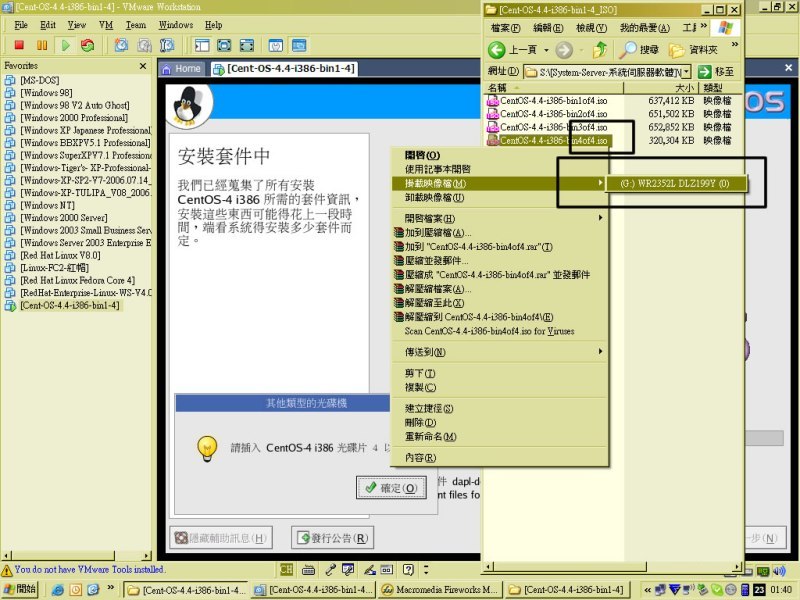Click the green Power On play icon
The width and height of the screenshot is (800, 600).
[65, 45]
